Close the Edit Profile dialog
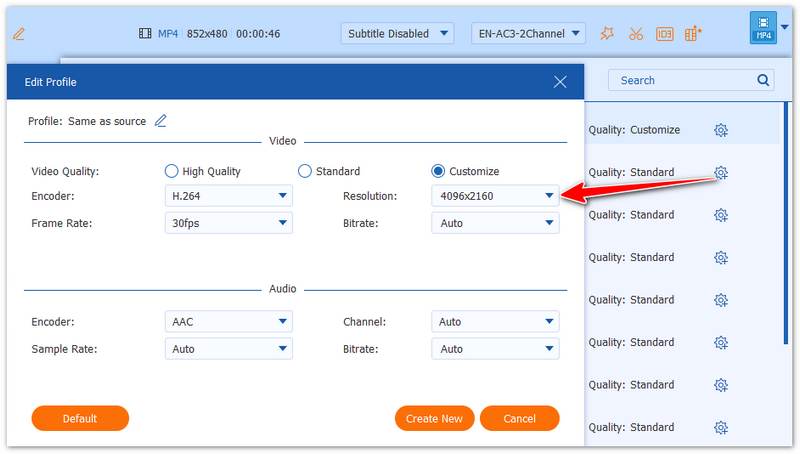The width and height of the screenshot is (800, 454). point(560,82)
